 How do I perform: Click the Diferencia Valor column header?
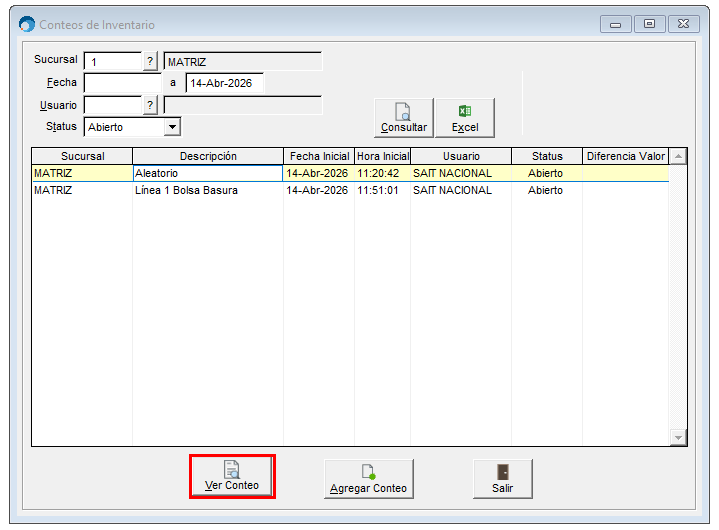pos(626,156)
